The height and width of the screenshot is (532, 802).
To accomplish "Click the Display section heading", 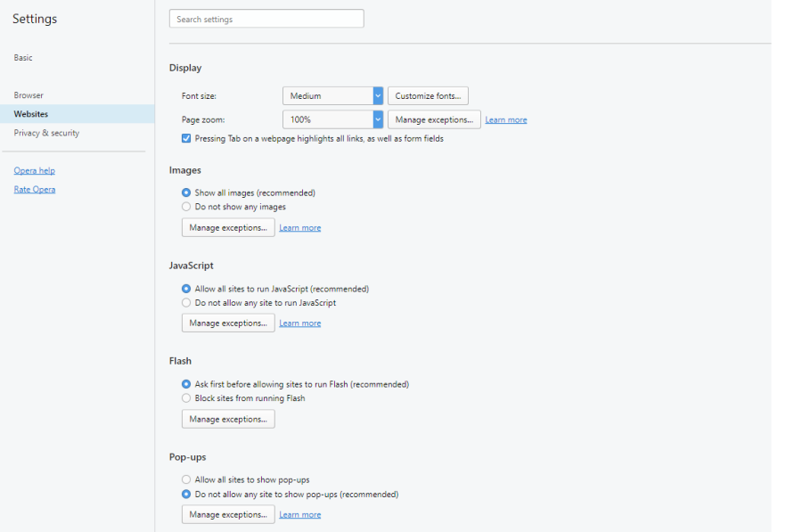I will 185,68.
